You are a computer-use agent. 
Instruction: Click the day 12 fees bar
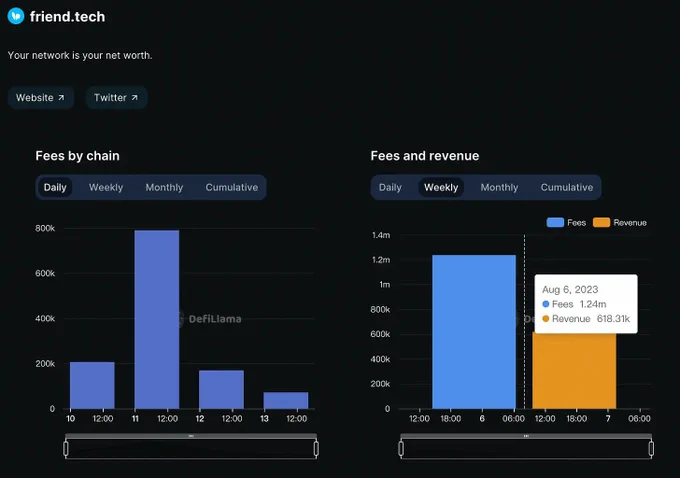coord(221,390)
